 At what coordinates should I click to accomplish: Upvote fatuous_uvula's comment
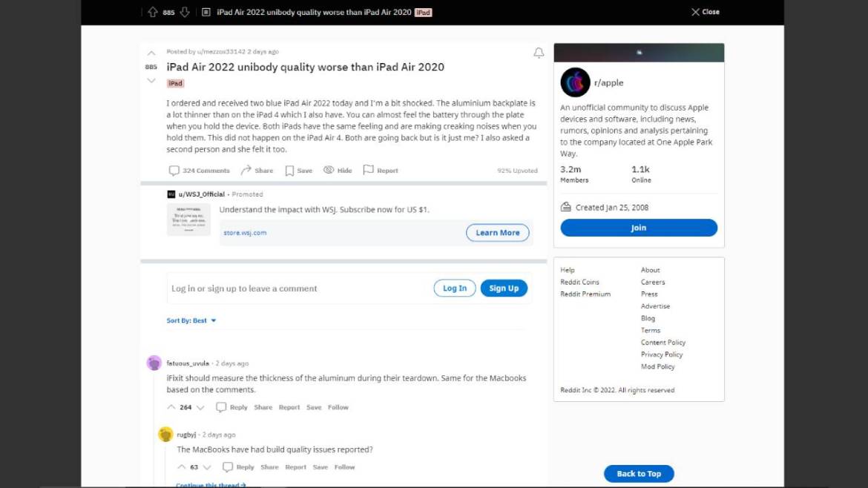coord(171,407)
